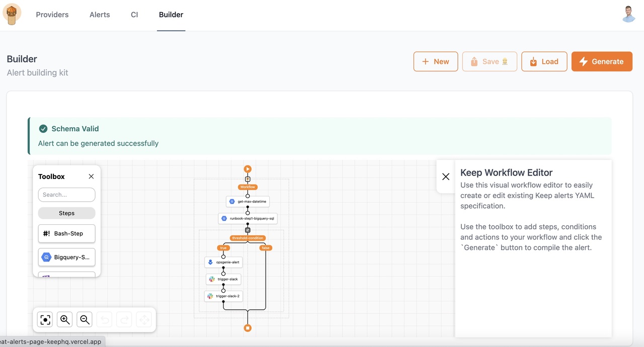Click the condition icon above threshold-condition
Image resolution: width=644 pixels, height=347 pixels.
point(248,230)
